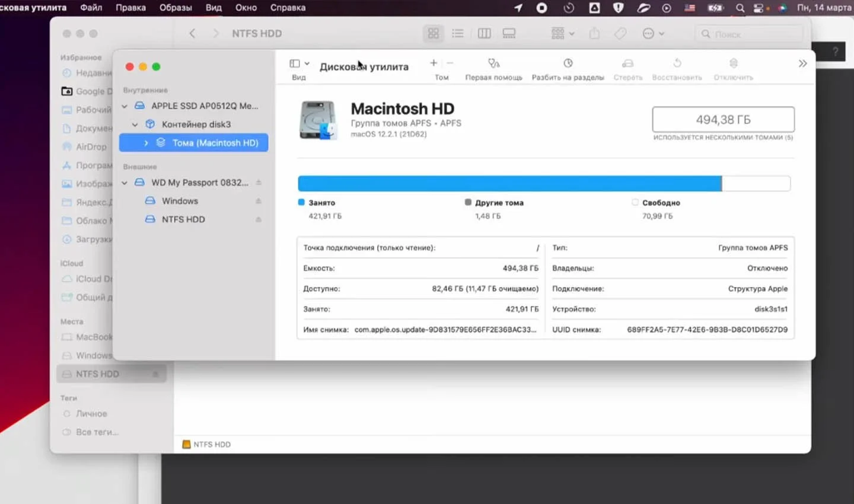
Task: Open the Finder more actions ellipsis menu
Action: point(653,34)
